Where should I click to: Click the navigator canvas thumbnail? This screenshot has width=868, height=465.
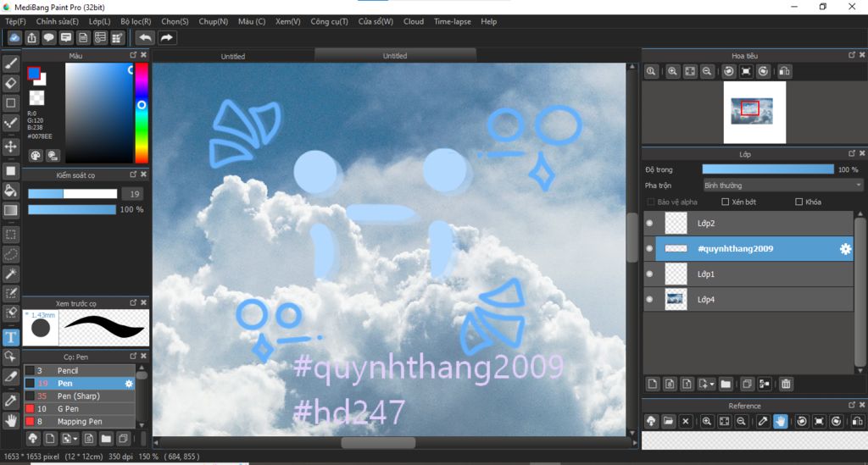coord(754,113)
